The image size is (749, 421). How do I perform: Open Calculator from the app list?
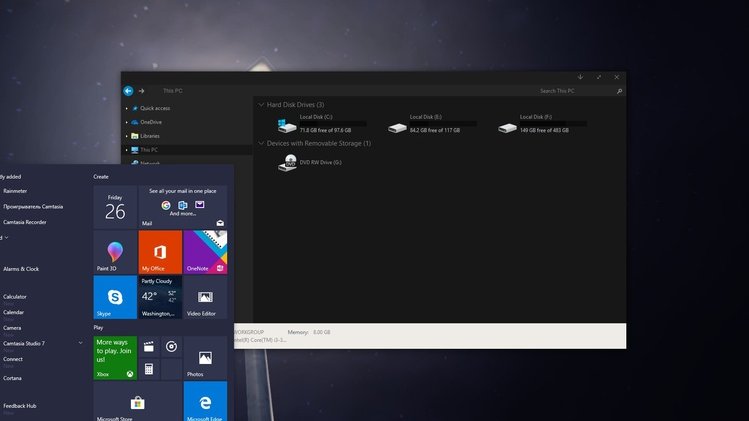(15, 297)
